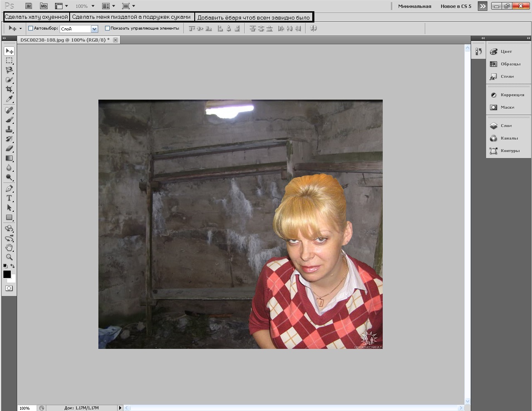
Task: Open the screen mode dropdown
Action: 128,6
